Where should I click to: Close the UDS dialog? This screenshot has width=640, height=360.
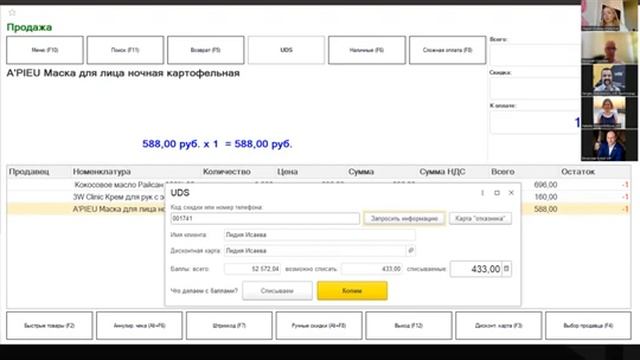(511, 193)
